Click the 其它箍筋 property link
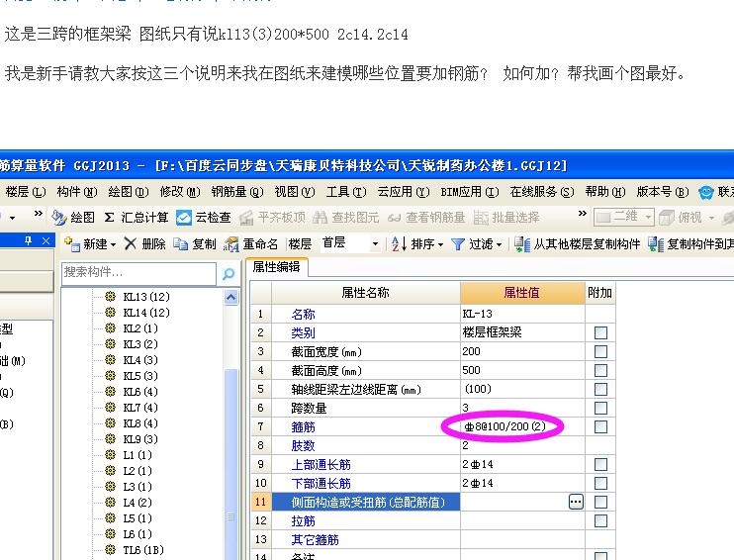734x560 pixels. click(315, 540)
